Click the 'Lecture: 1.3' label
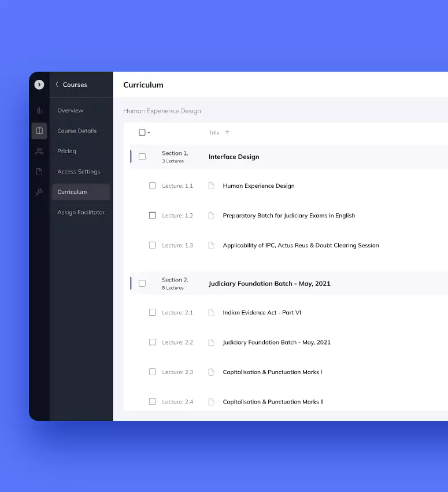Viewport: 448px width, 492px height. pyautogui.click(x=177, y=245)
